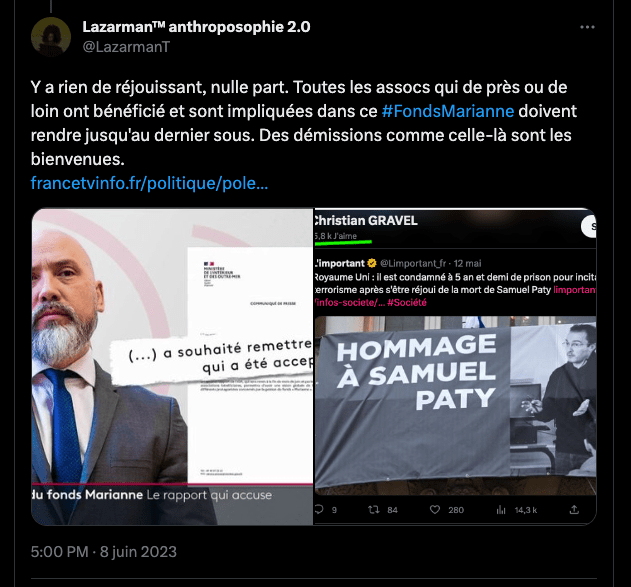The height and width of the screenshot is (587, 631).
Task: Open the three-dot more options menu
Action: (587, 27)
